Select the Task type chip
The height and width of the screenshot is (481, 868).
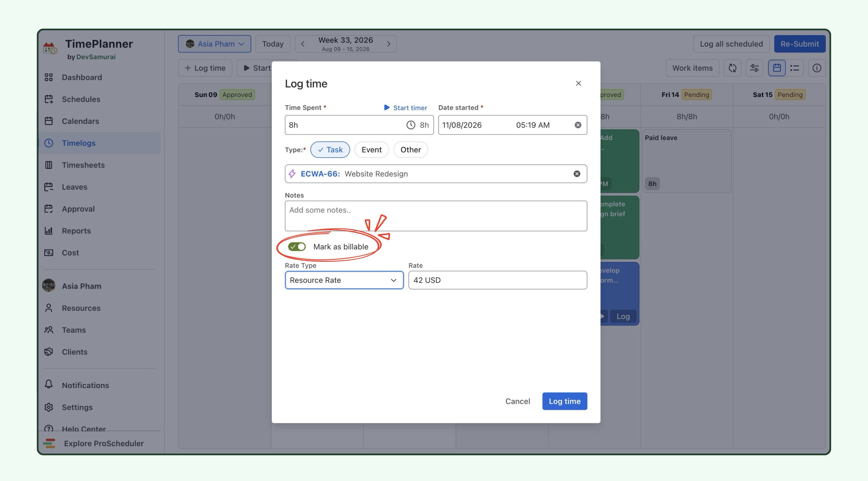pos(330,150)
